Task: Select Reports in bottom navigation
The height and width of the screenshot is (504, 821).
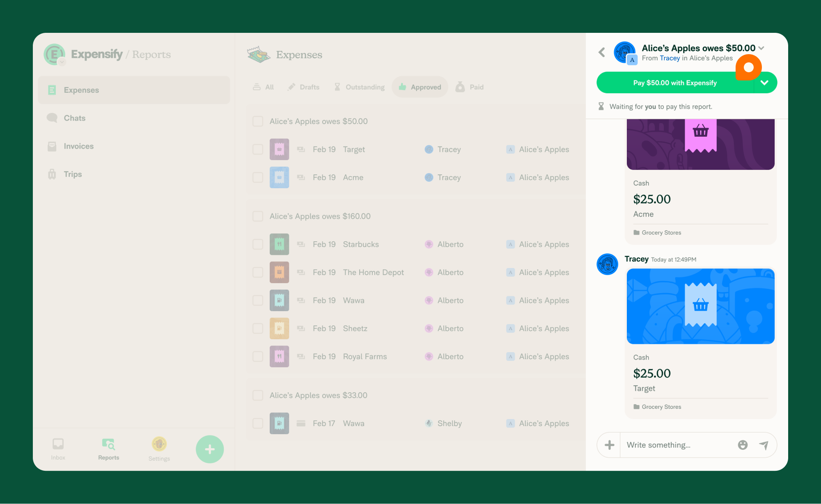Action: click(x=108, y=449)
